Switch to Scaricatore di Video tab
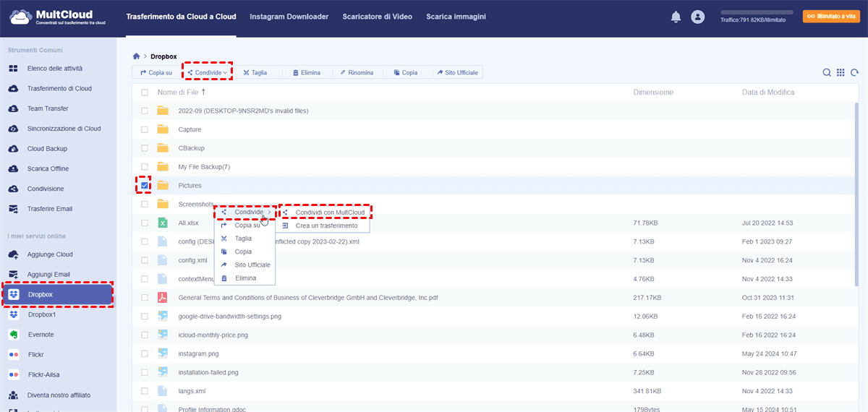868x412 pixels. pos(377,17)
